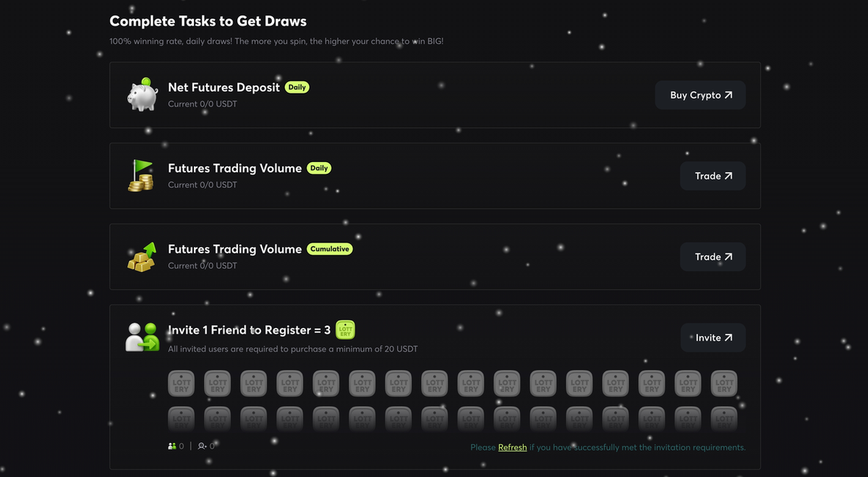Click the piggy bank Net Futures Deposit icon

[x=142, y=94]
